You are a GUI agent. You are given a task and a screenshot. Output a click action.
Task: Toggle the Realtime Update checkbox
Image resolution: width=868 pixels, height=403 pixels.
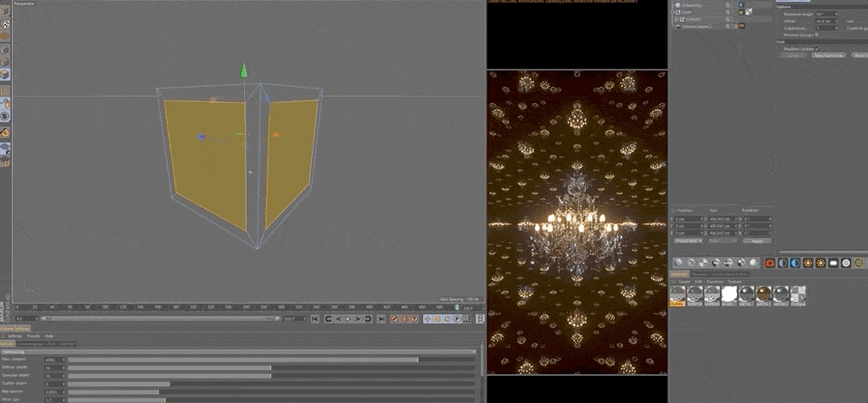click(x=817, y=49)
